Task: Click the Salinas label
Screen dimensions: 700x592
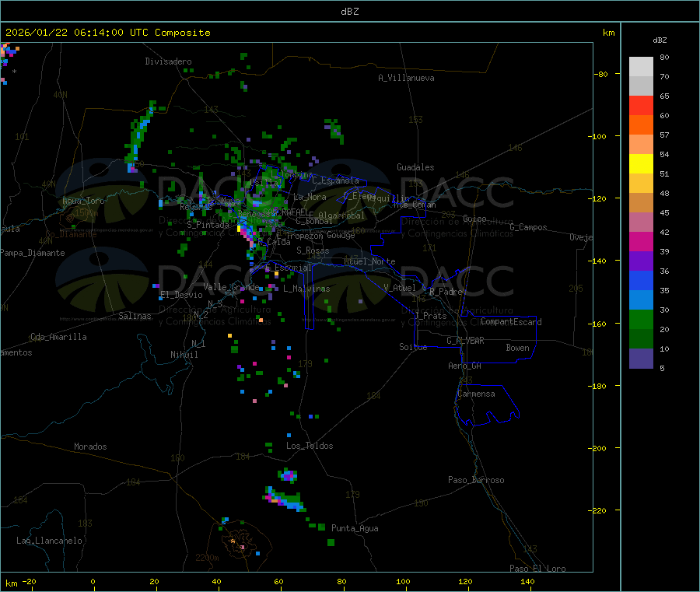Action: click(135, 316)
